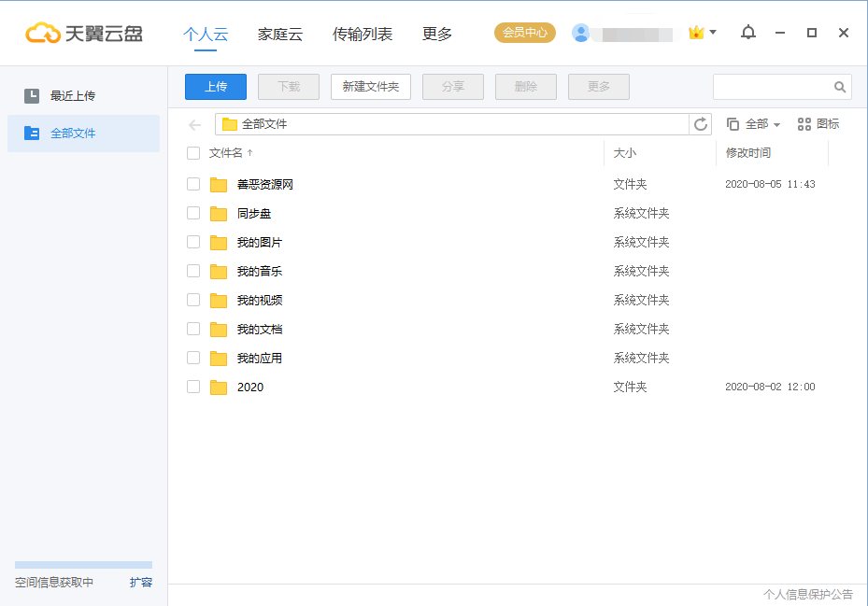
Task: Open 最近上传 in the sidebar
Action: pos(73,95)
